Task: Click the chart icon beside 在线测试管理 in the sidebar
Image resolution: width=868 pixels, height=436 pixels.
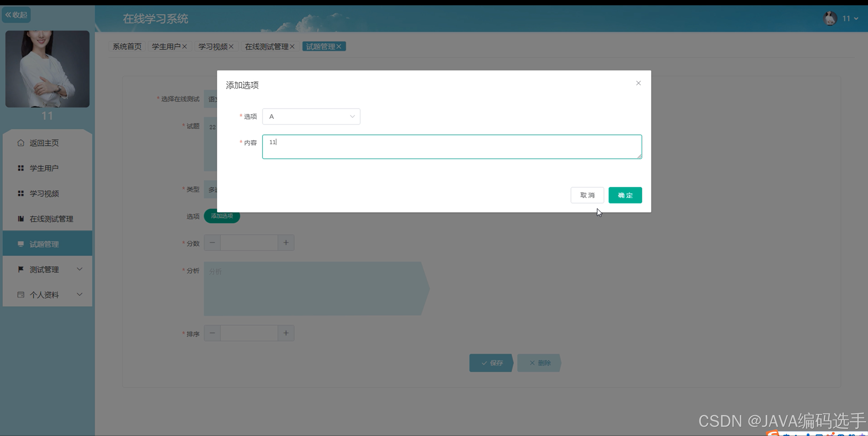Action: (x=21, y=219)
